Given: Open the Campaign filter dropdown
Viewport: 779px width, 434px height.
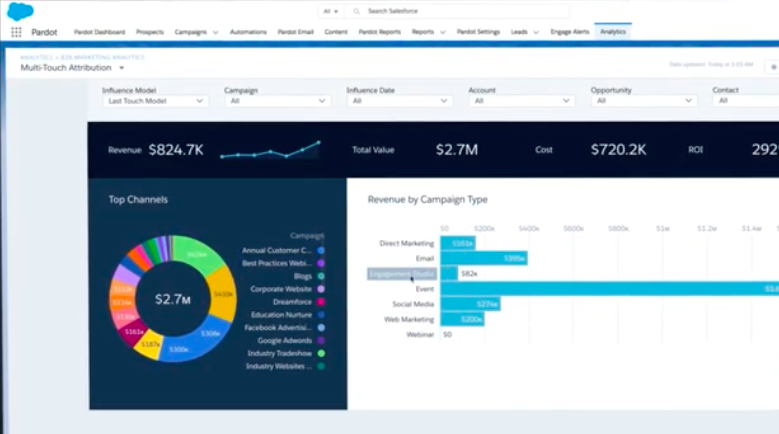Looking at the screenshot, I should [278, 101].
